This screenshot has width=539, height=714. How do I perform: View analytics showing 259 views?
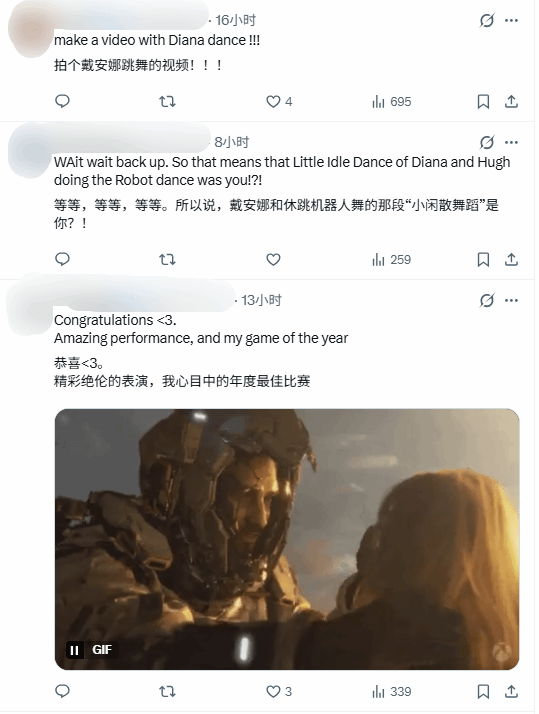(x=392, y=260)
